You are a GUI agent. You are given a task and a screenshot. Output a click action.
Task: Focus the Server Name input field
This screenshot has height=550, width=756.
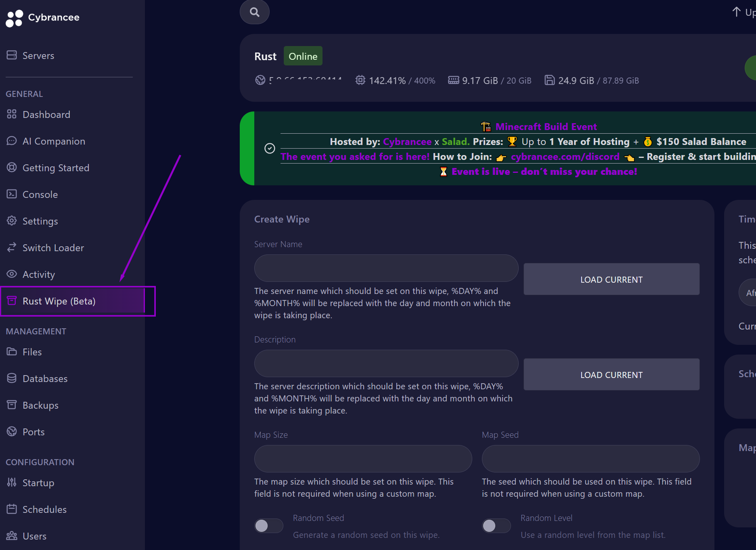coord(386,268)
